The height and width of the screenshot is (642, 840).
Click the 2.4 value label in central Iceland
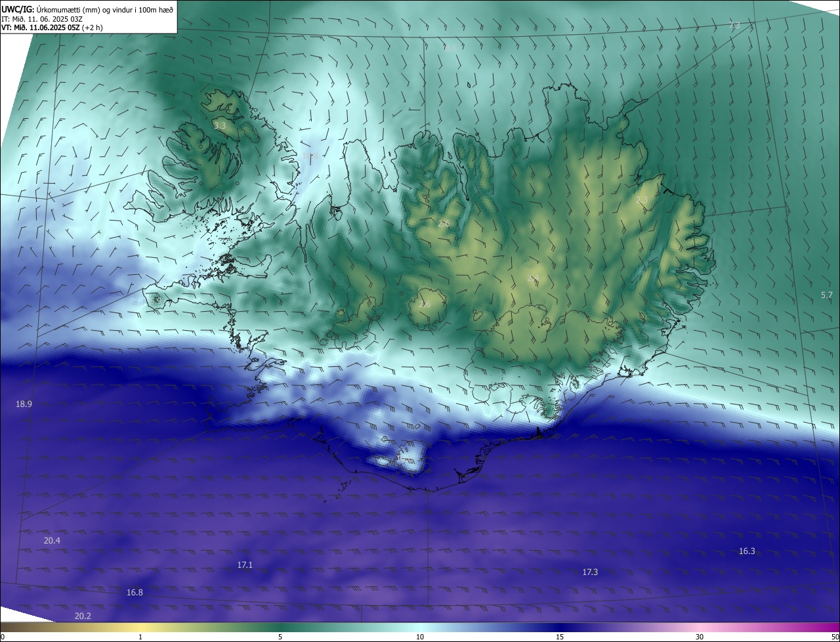[x=533, y=278]
